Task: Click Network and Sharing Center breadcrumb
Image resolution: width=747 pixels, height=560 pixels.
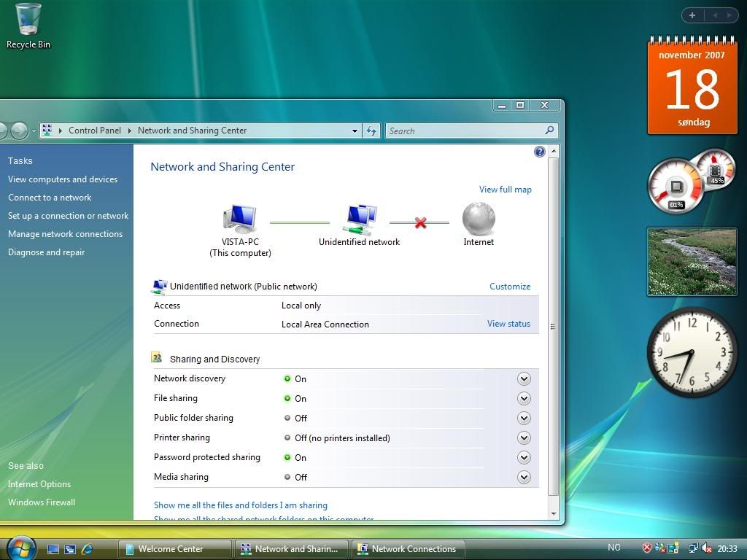Action: [192, 131]
